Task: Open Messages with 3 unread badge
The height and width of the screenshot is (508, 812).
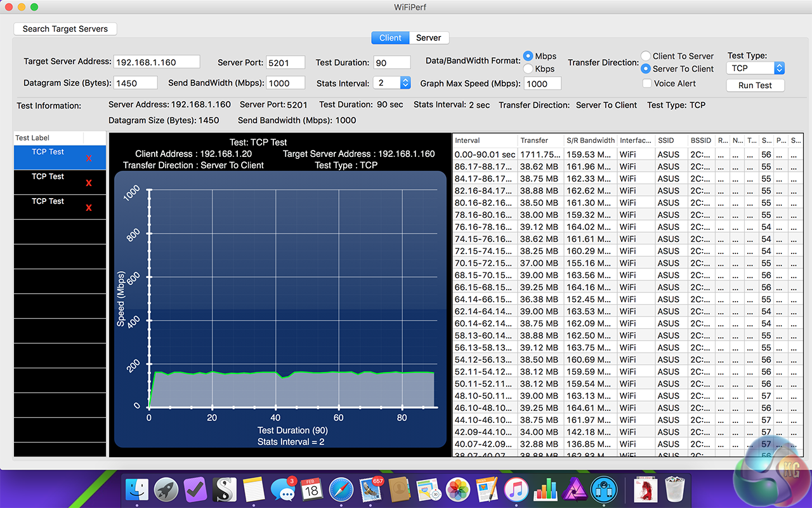Action: click(282, 490)
